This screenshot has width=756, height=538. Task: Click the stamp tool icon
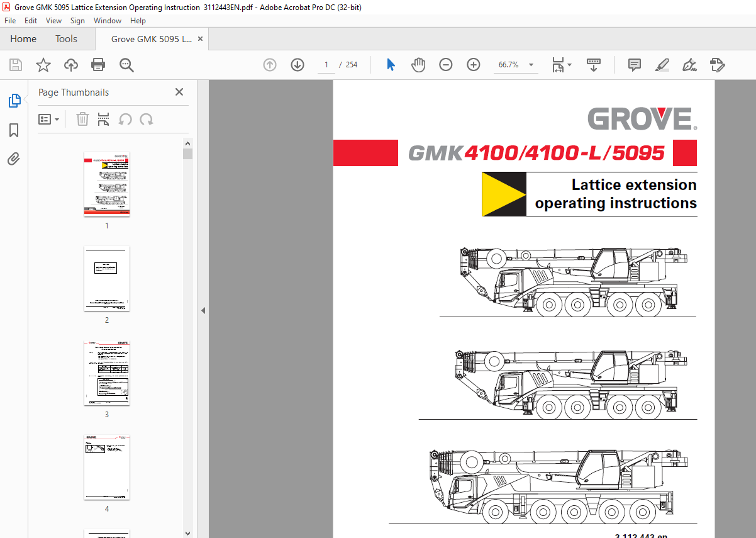click(x=718, y=65)
